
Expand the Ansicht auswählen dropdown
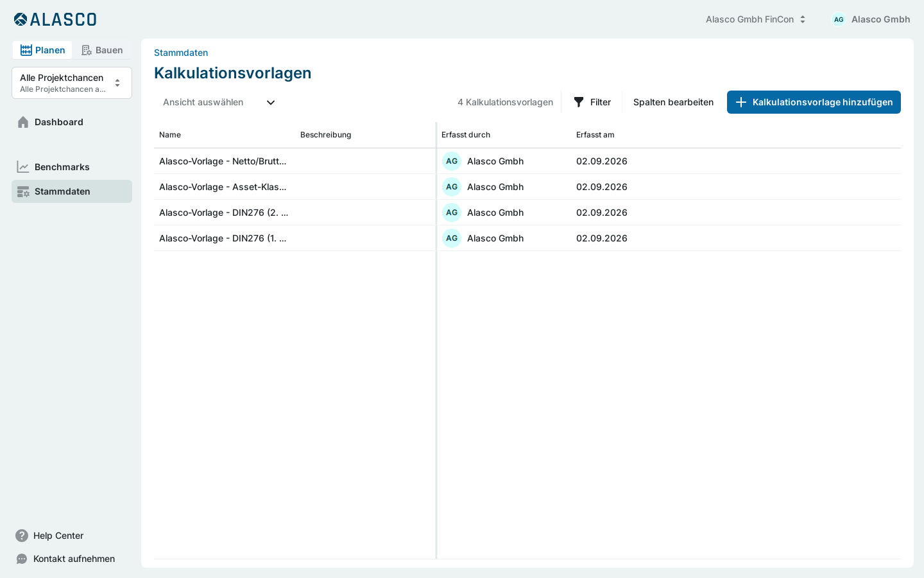pyautogui.click(x=219, y=102)
